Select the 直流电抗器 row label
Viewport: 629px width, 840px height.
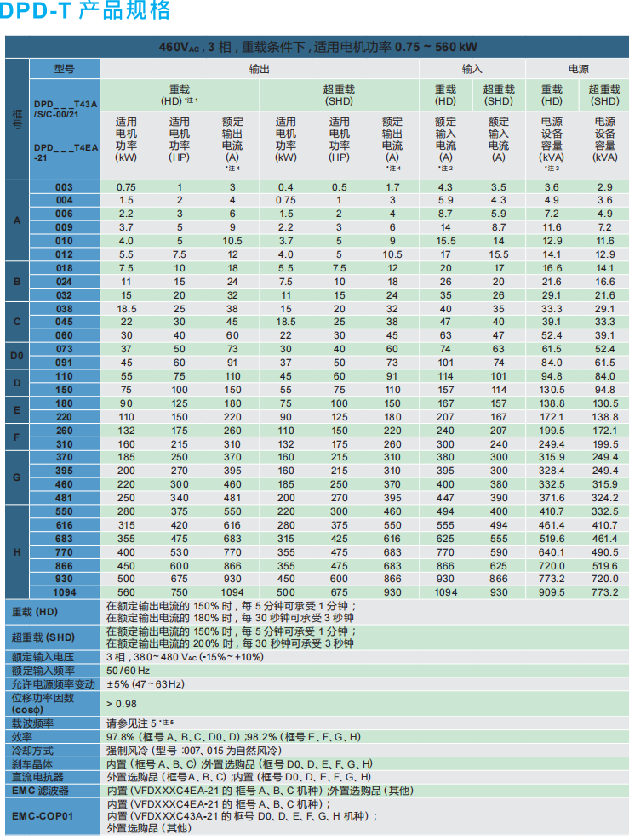pyautogui.click(x=38, y=776)
